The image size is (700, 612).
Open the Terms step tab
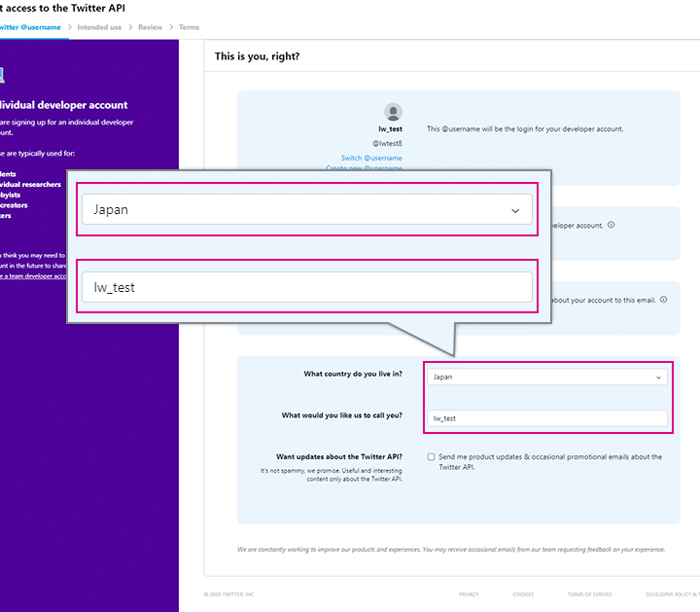[189, 27]
